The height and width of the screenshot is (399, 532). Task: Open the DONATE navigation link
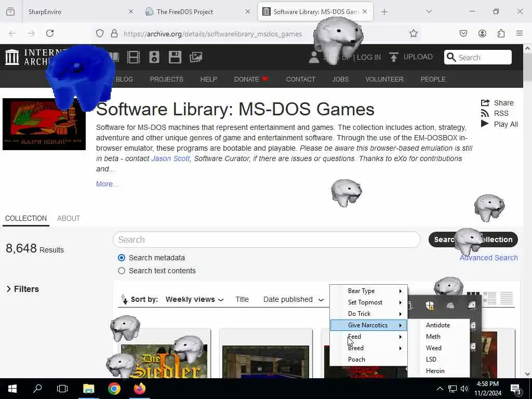(x=251, y=79)
